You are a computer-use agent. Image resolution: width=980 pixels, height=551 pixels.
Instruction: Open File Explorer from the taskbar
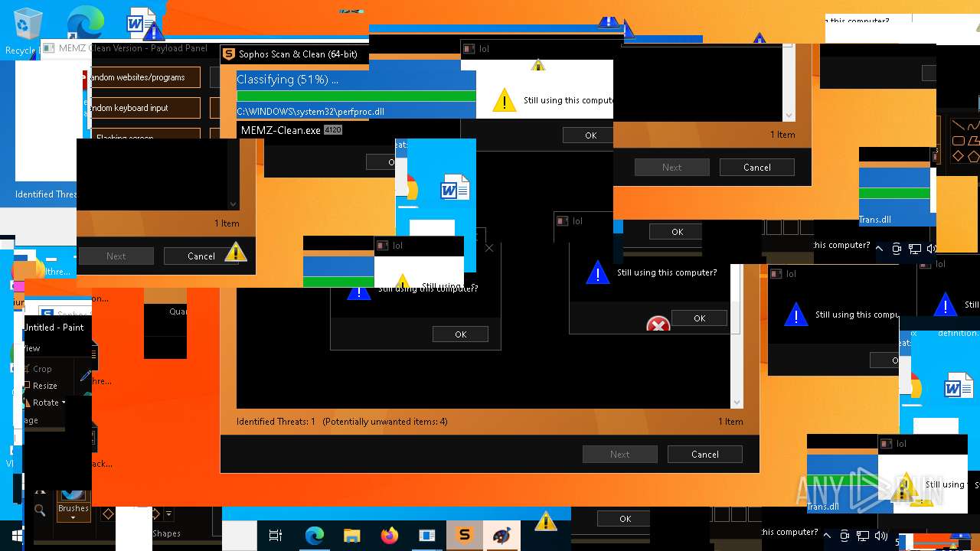click(351, 536)
